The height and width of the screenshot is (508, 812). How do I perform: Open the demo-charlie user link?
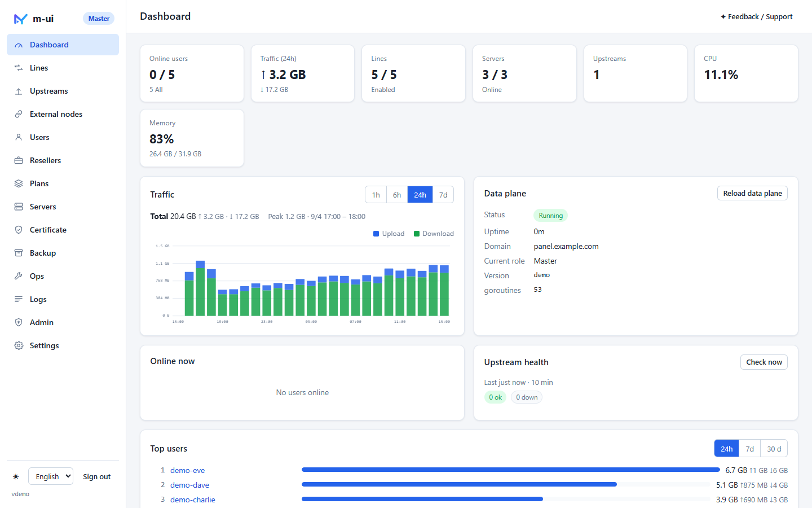tap(193, 500)
